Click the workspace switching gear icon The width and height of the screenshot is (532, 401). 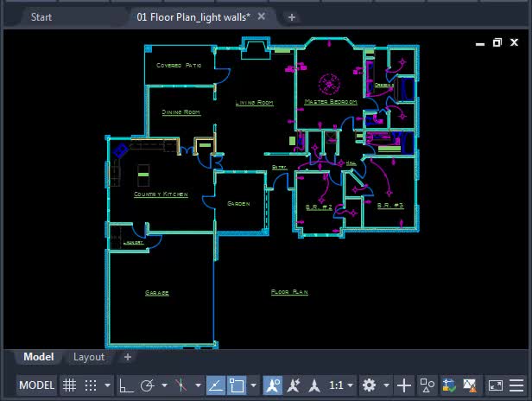[369, 385]
